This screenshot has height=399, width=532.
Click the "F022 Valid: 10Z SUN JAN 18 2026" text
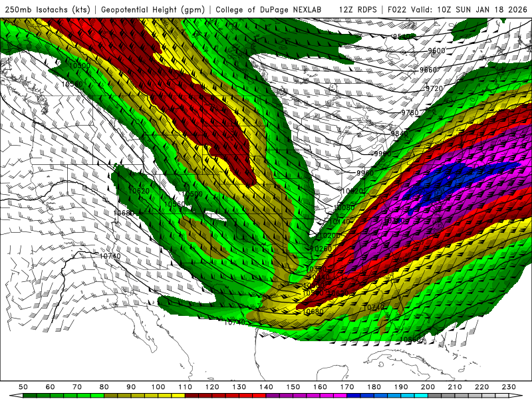(x=457, y=10)
